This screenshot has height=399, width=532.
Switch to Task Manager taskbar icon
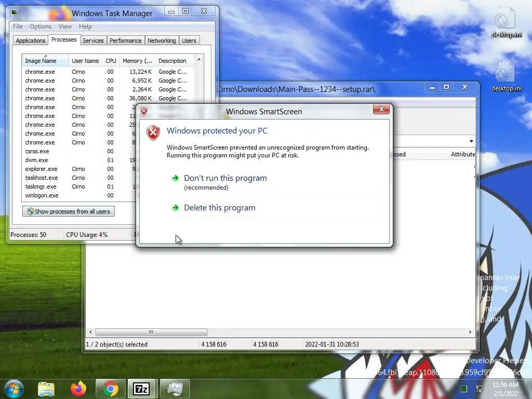coord(175,389)
